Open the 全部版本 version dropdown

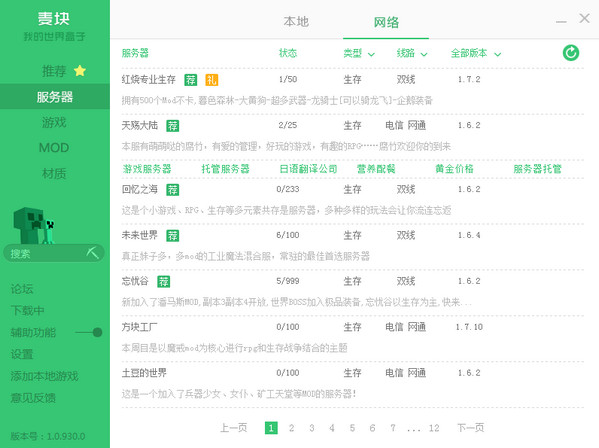coord(476,53)
